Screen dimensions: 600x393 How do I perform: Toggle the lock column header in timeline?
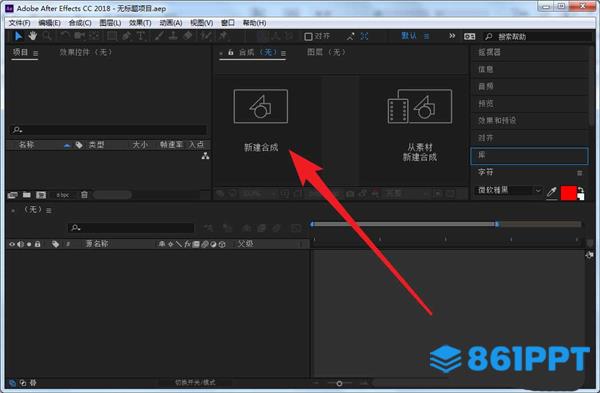[38, 244]
